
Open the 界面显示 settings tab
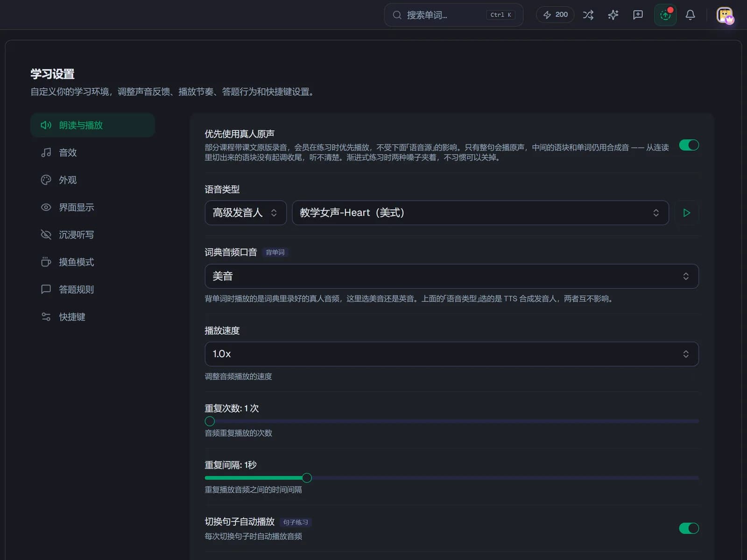(92, 207)
